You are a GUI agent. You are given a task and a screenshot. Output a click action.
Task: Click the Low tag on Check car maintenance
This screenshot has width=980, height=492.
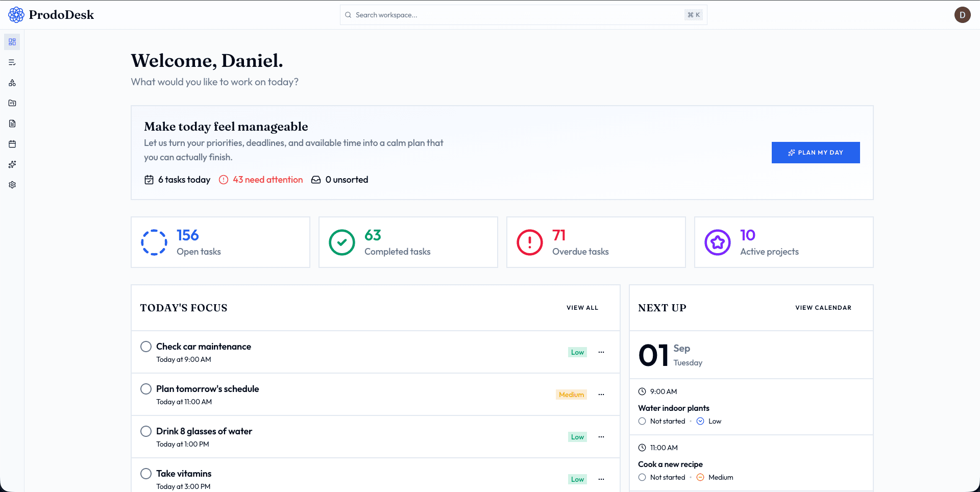[x=577, y=352]
